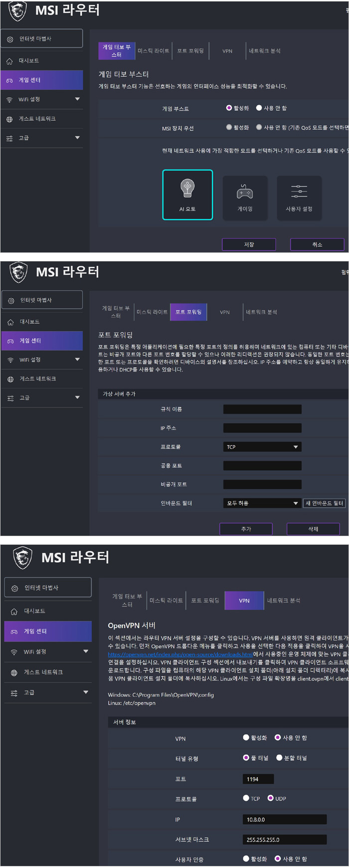Click 새 인바운드 필터 button
This screenshot has height=868, width=349.
coord(325,503)
